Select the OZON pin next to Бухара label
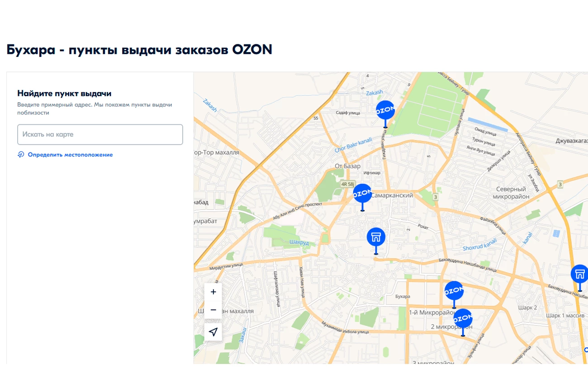 (x=454, y=291)
